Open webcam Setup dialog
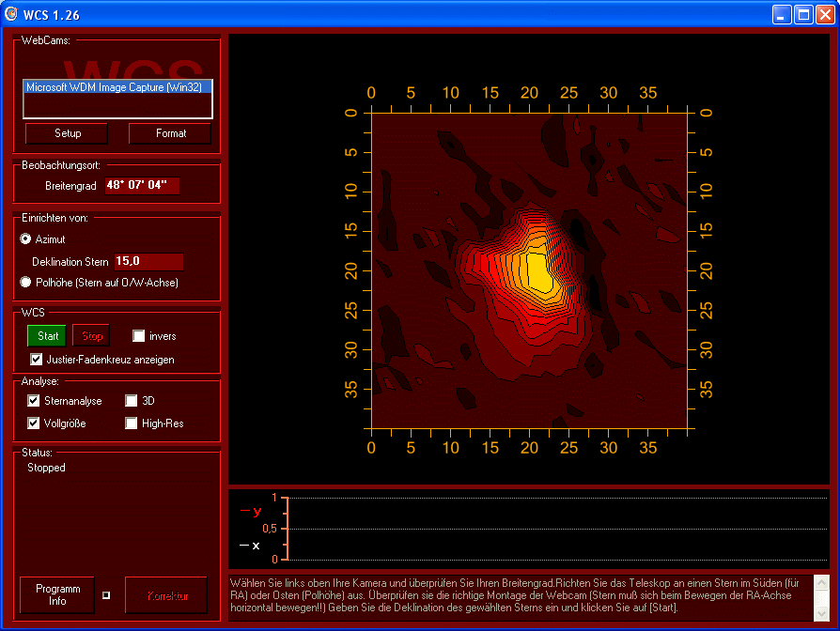The width and height of the screenshot is (840, 631). click(67, 133)
